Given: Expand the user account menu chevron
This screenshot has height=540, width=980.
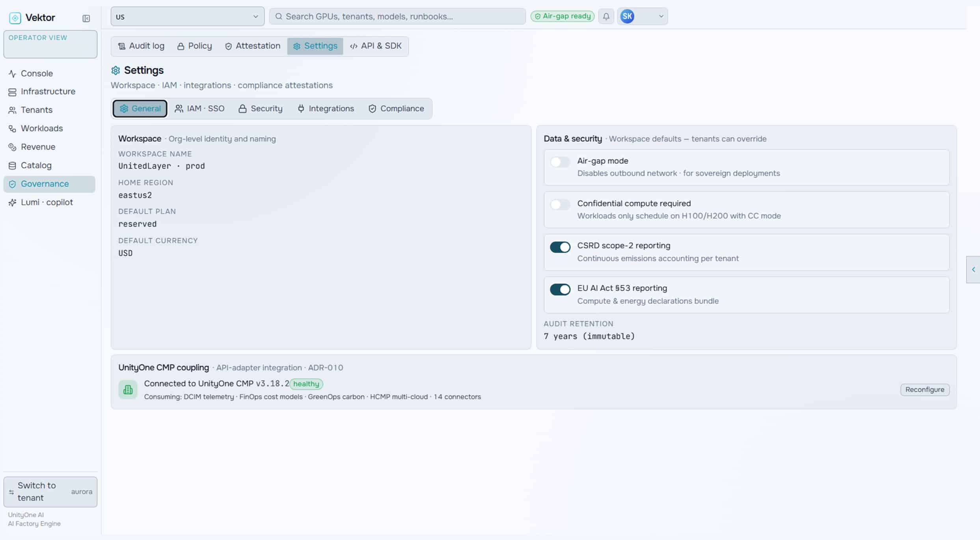Looking at the screenshot, I should point(661,17).
